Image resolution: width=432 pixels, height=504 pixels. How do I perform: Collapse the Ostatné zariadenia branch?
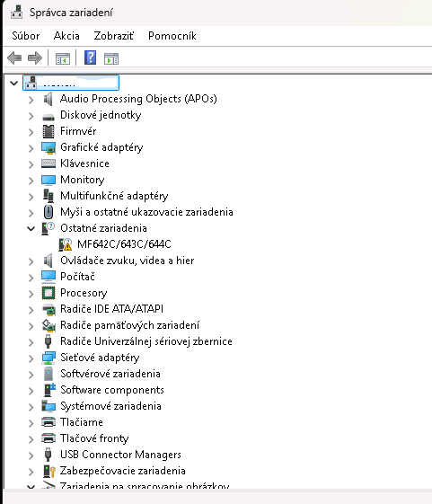pos(31,229)
